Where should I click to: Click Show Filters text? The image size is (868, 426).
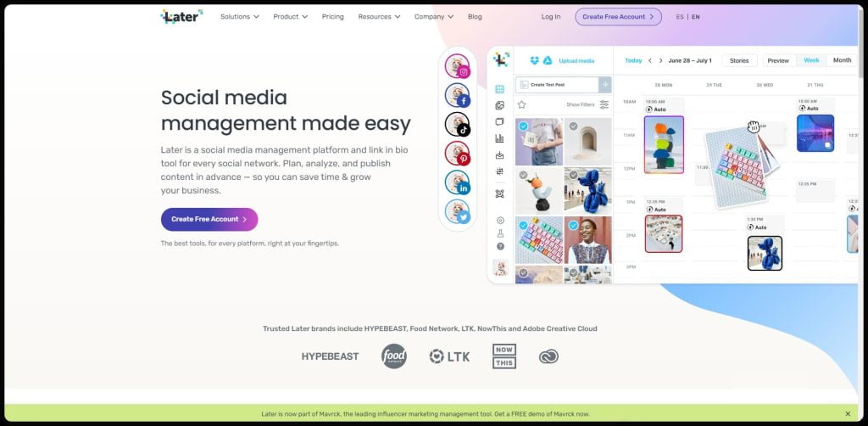(x=580, y=104)
